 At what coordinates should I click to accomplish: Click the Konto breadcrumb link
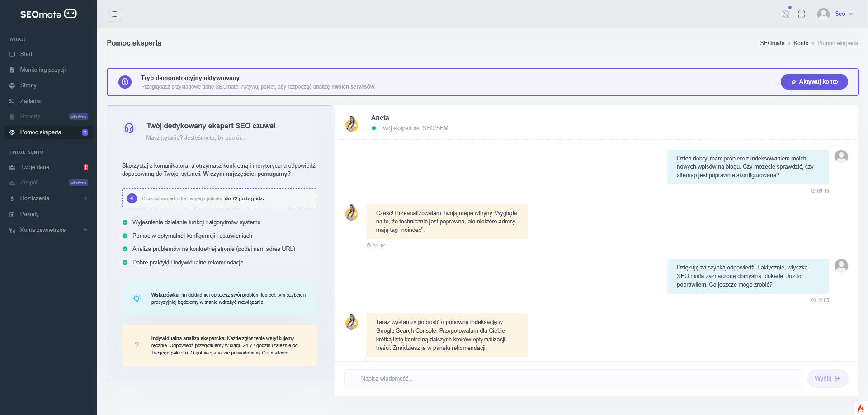801,43
